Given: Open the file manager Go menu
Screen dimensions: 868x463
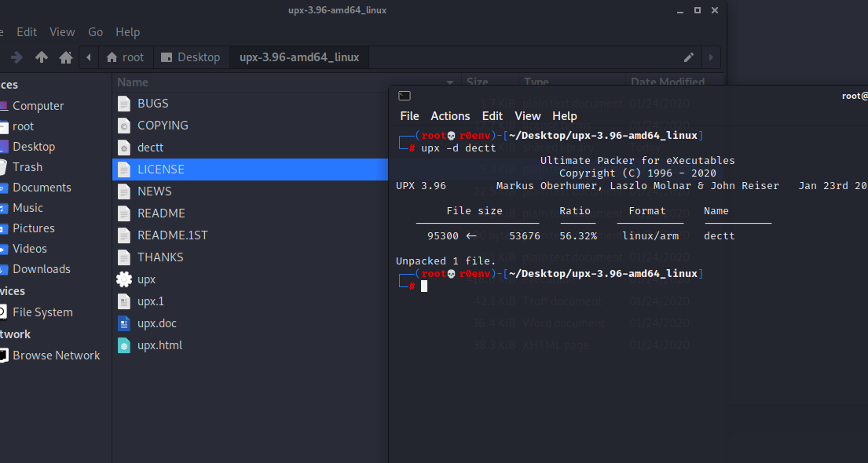Looking at the screenshot, I should (x=96, y=32).
